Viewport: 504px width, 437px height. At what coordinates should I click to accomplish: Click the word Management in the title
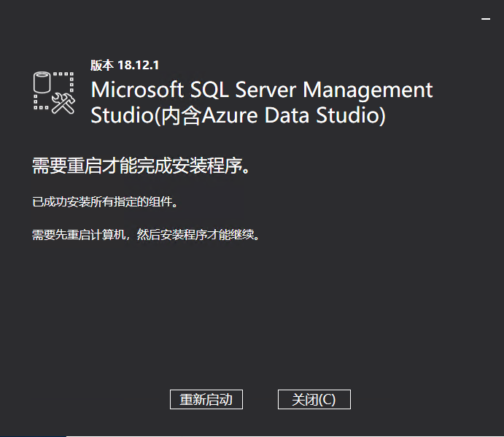(x=368, y=90)
